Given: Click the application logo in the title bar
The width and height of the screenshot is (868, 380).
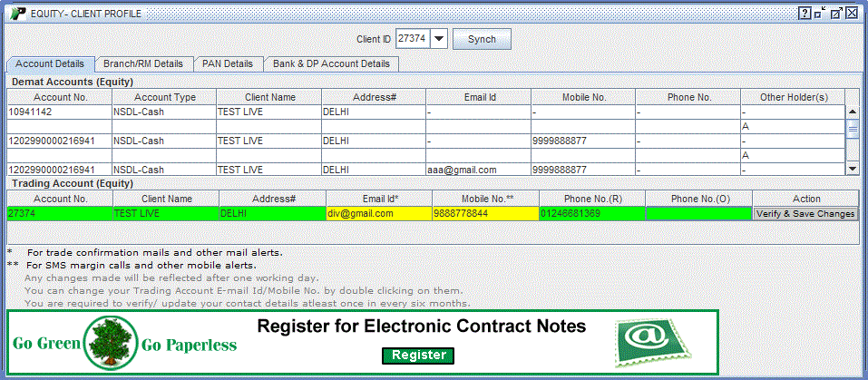Looking at the screenshot, I should pos(18,13).
